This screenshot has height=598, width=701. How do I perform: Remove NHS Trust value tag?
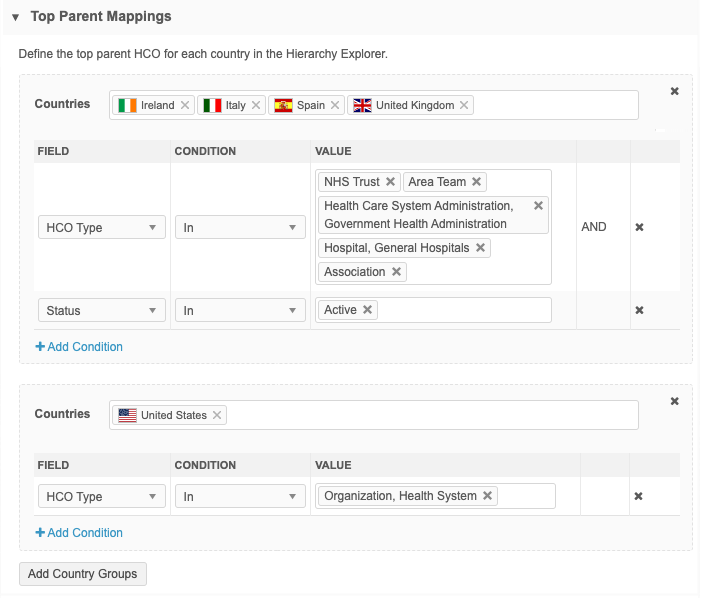click(390, 182)
